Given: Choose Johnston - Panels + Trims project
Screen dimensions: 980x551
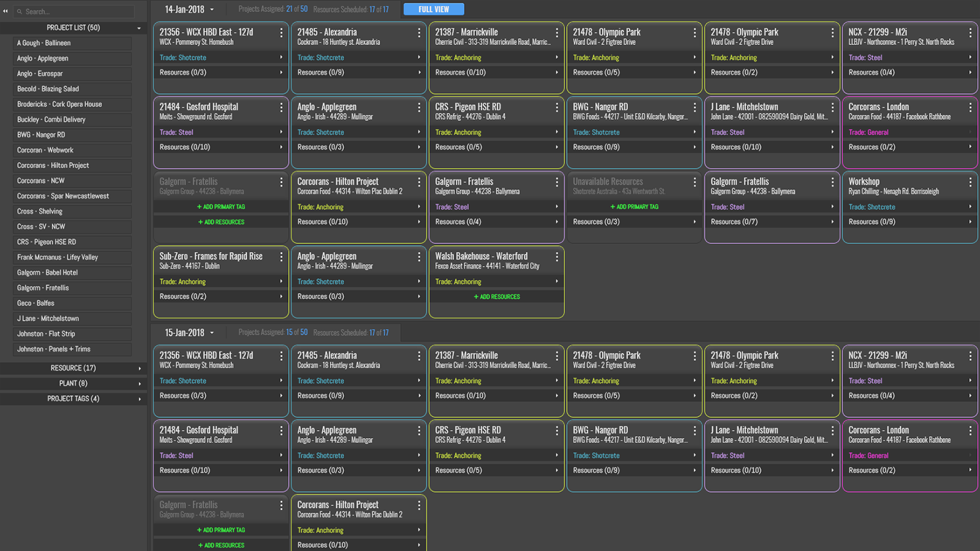Looking at the screenshot, I should coord(72,349).
